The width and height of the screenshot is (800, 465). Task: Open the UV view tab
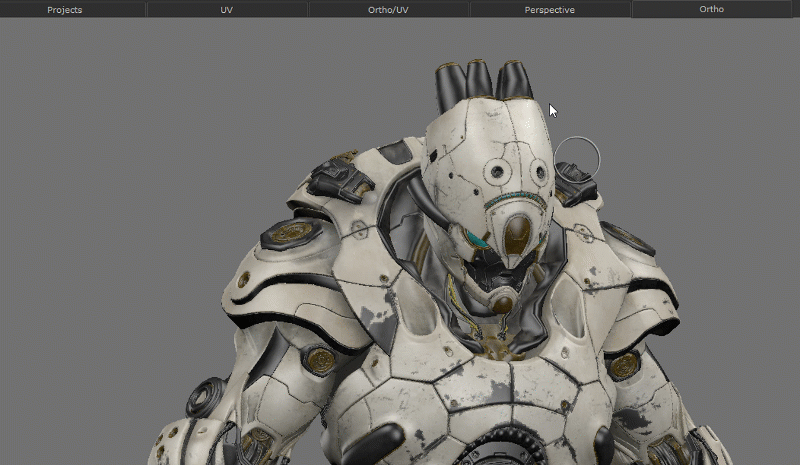(x=226, y=10)
